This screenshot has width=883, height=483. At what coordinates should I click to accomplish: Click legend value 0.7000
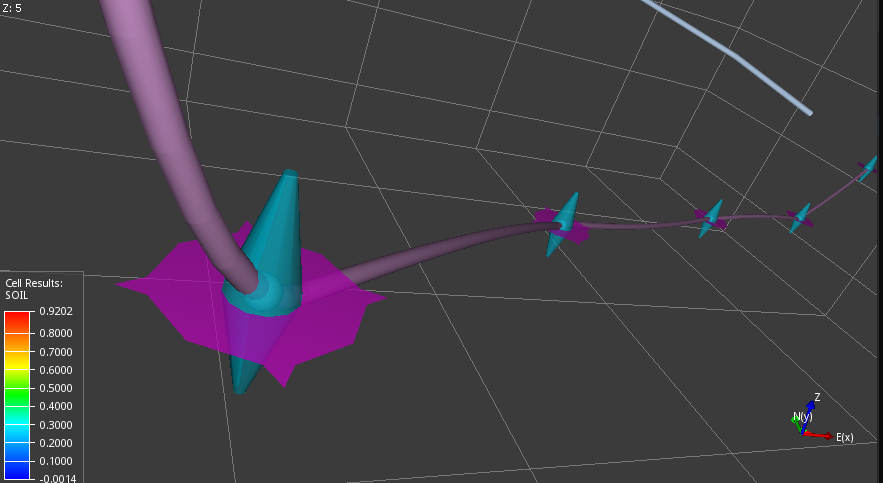coord(56,352)
